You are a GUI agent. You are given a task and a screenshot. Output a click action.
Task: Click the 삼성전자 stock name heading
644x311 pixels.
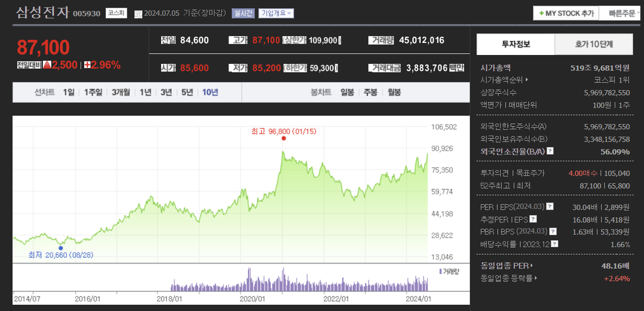pyautogui.click(x=42, y=12)
